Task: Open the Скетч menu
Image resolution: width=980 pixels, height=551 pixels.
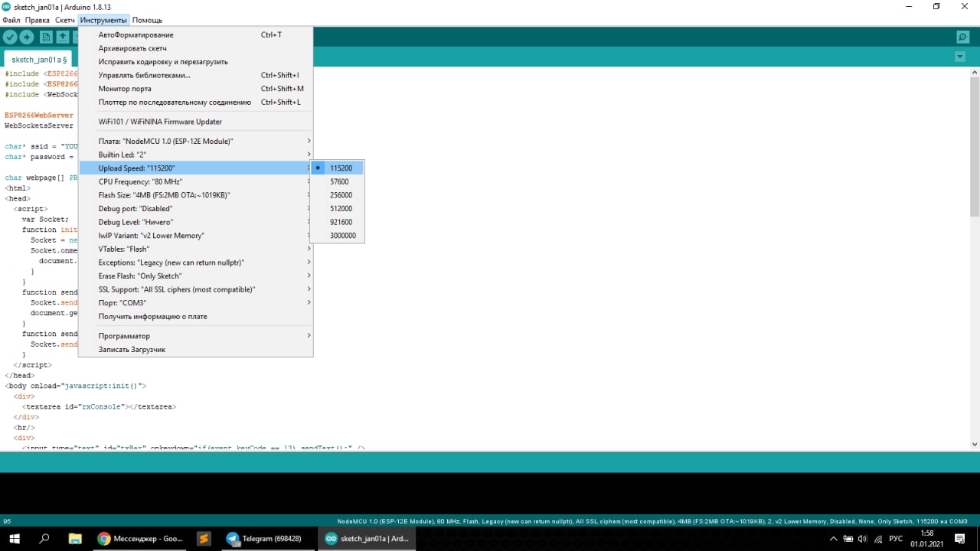Action: coord(65,20)
